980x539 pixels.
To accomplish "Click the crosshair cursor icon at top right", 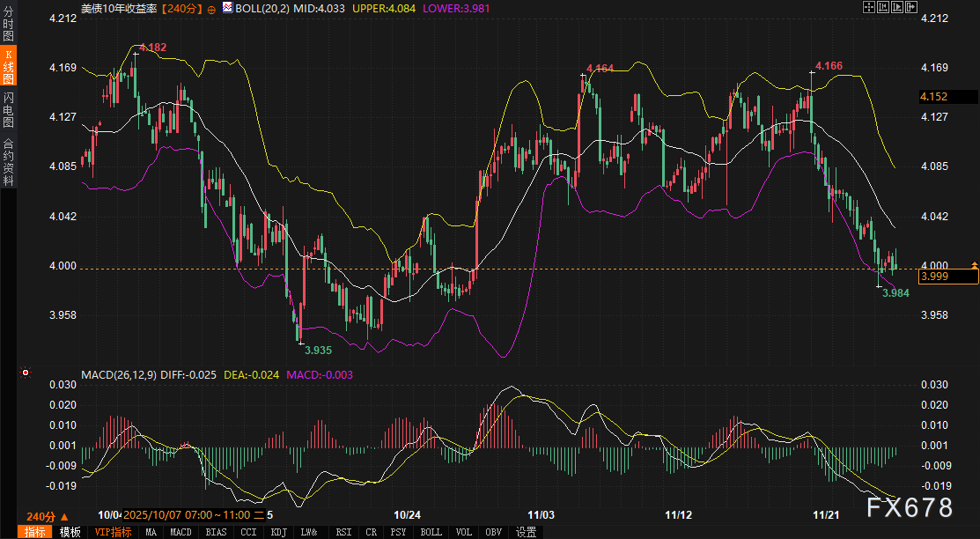I will point(869,7).
